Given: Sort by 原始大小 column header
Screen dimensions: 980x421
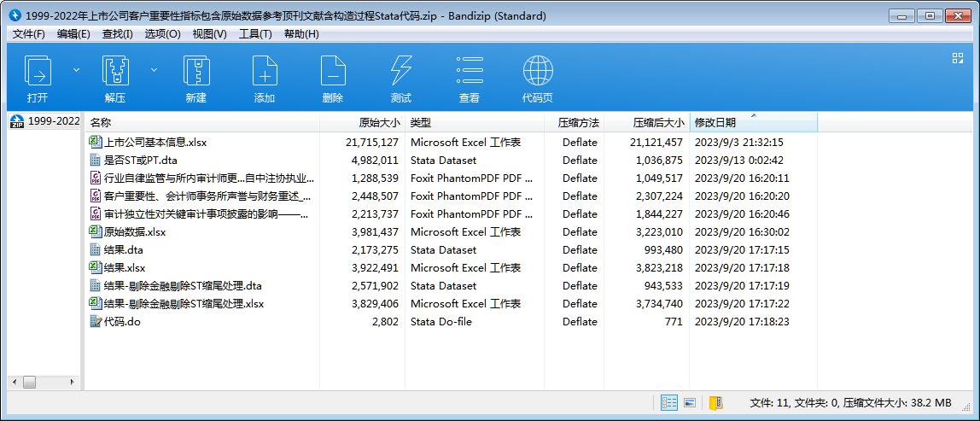Looking at the screenshot, I should point(362,123).
